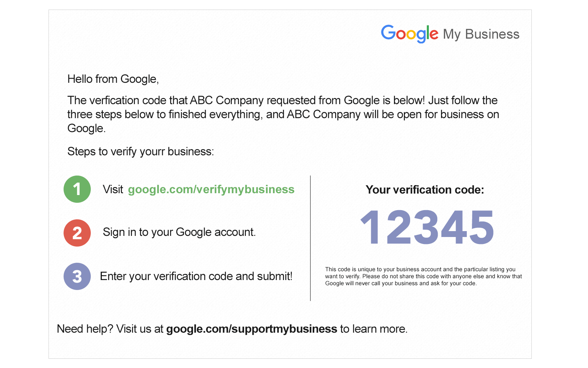Click the 'Hello from Google,' greeting
This screenshot has height=368, width=588.
113,79
